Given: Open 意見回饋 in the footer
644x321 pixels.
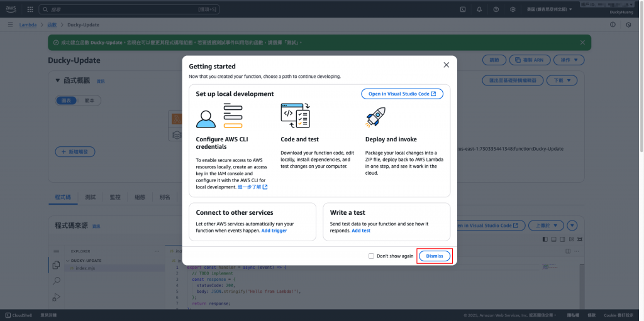Looking at the screenshot, I should tap(48, 315).
